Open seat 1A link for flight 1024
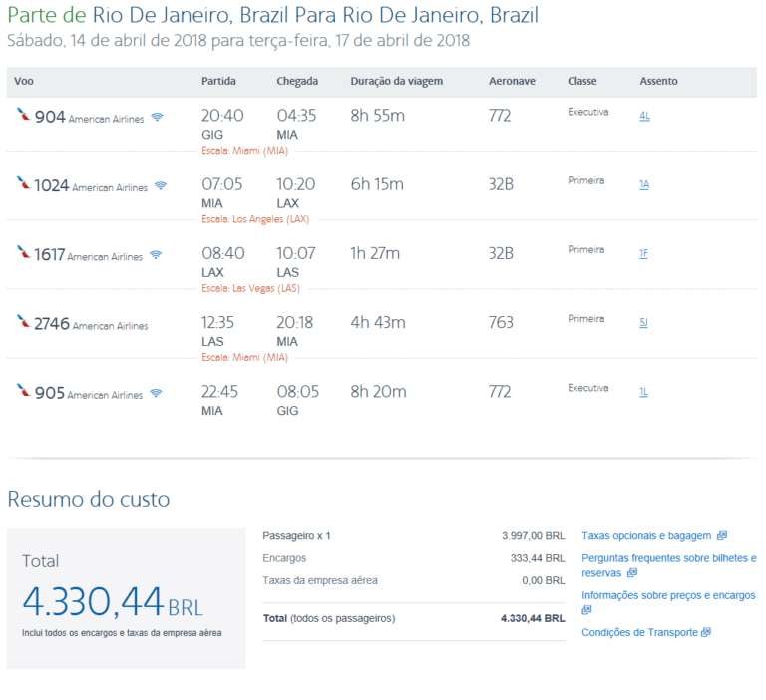Screen dimensions: 766x700 644,184
